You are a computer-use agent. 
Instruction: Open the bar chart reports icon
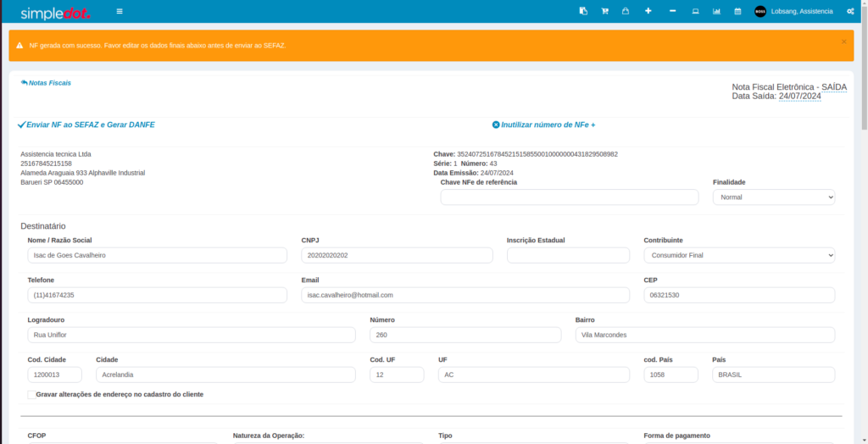pos(716,11)
